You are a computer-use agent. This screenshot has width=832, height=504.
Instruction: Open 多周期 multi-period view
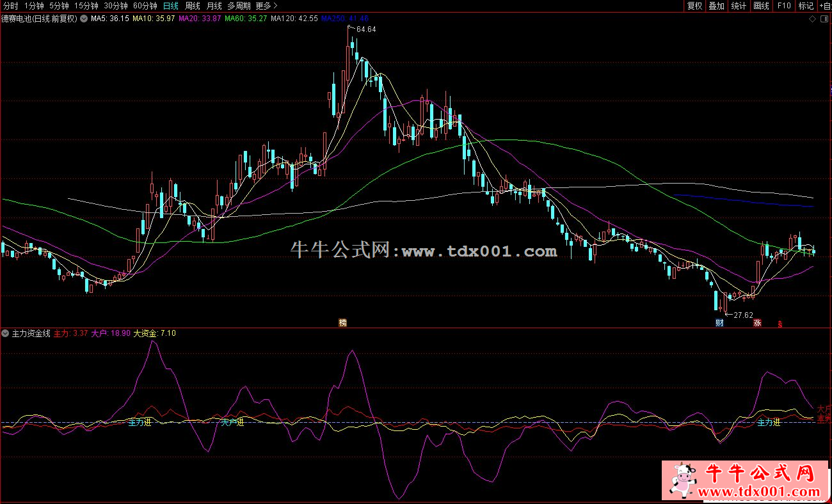tap(239, 6)
